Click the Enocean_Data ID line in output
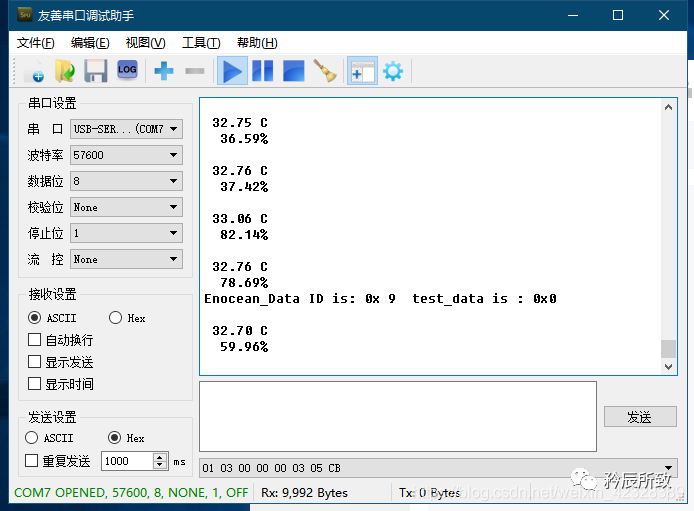This screenshot has height=511, width=694. (x=380, y=299)
